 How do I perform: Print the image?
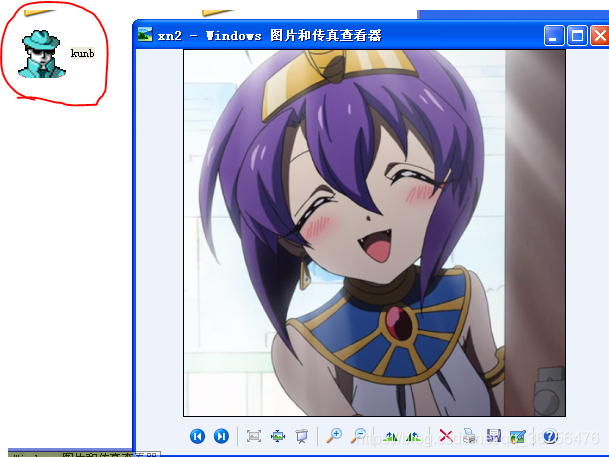point(470,436)
